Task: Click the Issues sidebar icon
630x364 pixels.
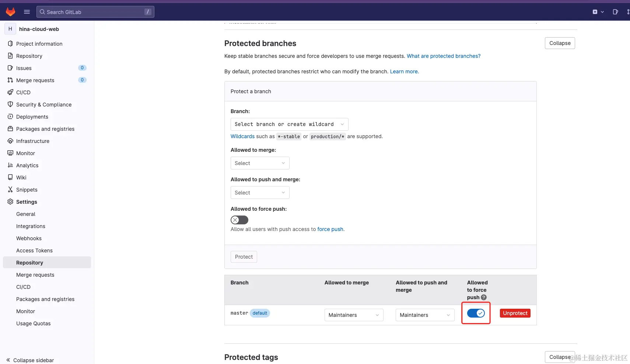Action: pos(10,68)
